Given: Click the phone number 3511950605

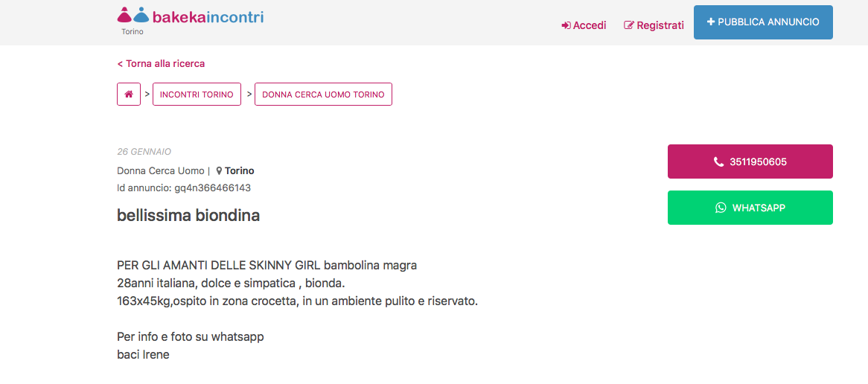Looking at the screenshot, I should click(758, 162).
